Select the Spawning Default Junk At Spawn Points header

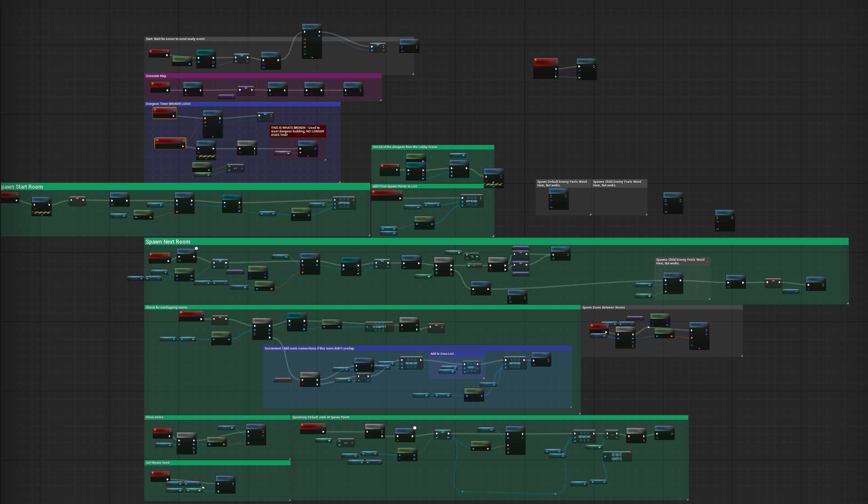321,418
